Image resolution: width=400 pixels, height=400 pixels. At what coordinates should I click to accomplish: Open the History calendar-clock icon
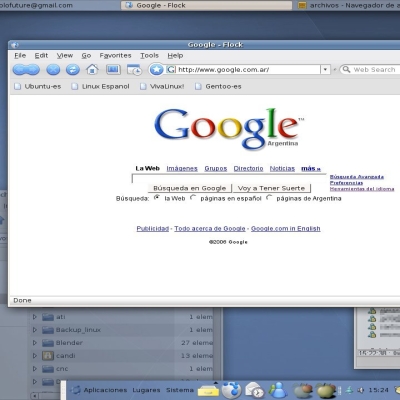point(134,70)
